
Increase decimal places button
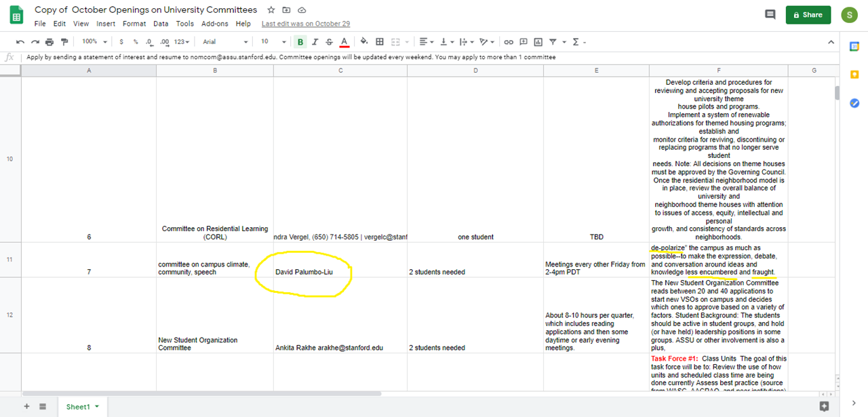tap(164, 42)
